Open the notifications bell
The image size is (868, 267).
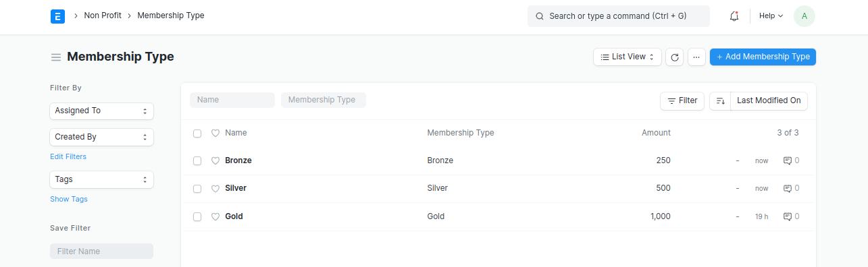[x=734, y=16]
